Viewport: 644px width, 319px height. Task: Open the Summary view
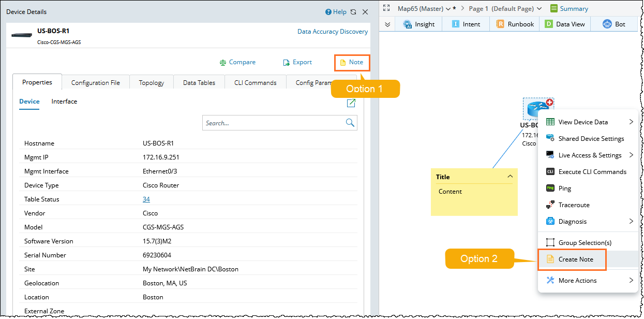click(569, 9)
